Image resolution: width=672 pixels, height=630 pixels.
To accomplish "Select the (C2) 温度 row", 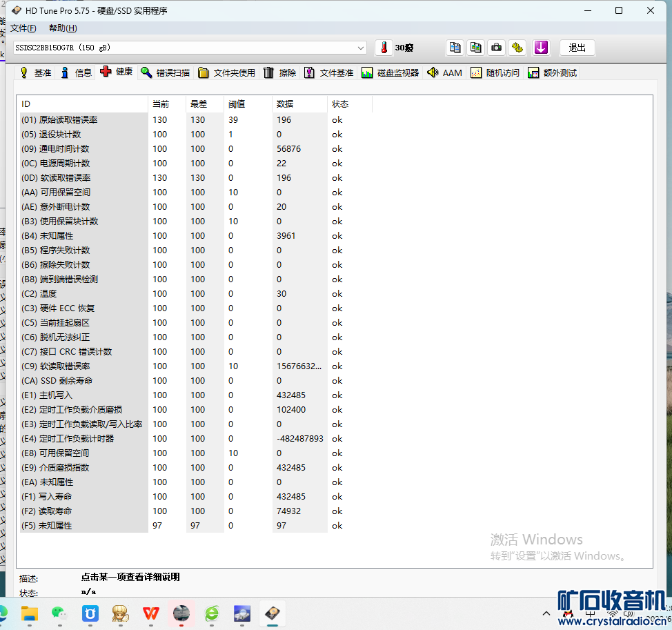I will [196, 294].
